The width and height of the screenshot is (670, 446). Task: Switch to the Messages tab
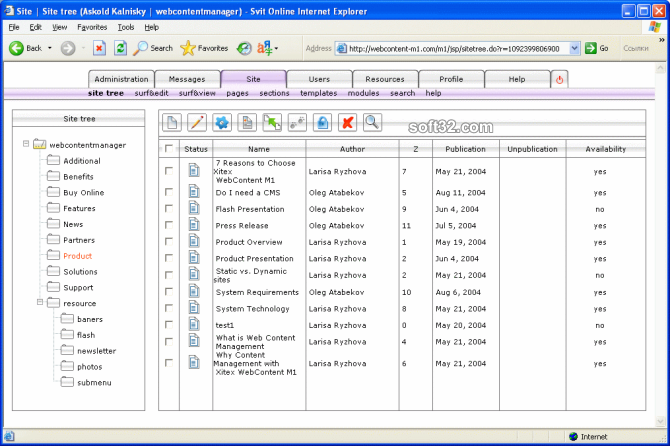coord(187,79)
